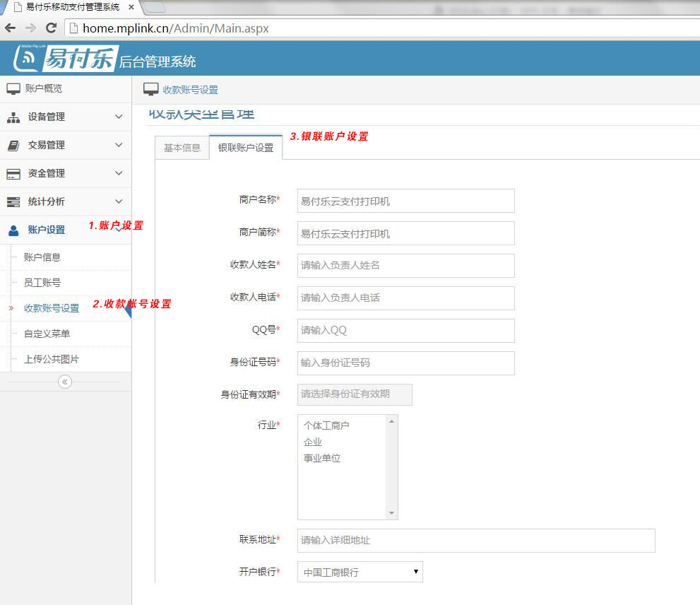Screen dimensions: 700x605
Task: Collapse sidebar using the double-arrow icon
Action: click(x=65, y=382)
